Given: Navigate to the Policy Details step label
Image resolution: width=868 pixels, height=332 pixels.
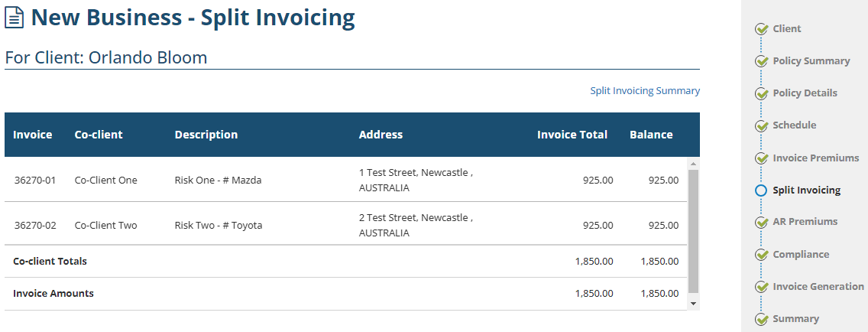Looking at the screenshot, I should [x=805, y=93].
